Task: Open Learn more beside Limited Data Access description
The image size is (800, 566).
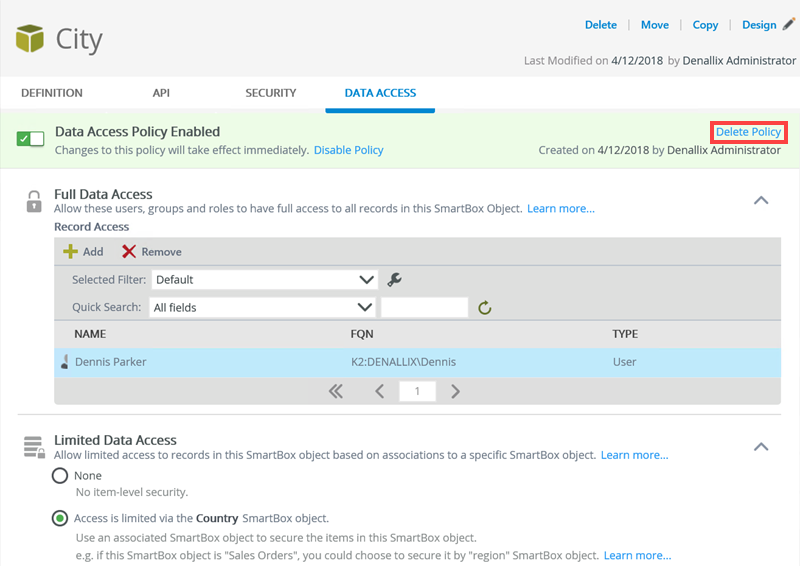Action: point(634,455)
